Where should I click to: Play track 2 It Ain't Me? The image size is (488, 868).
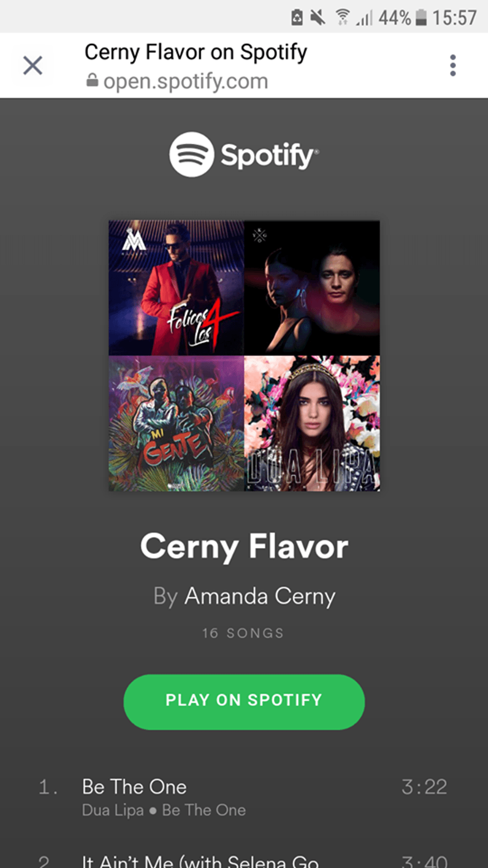[x=244, y=859]
